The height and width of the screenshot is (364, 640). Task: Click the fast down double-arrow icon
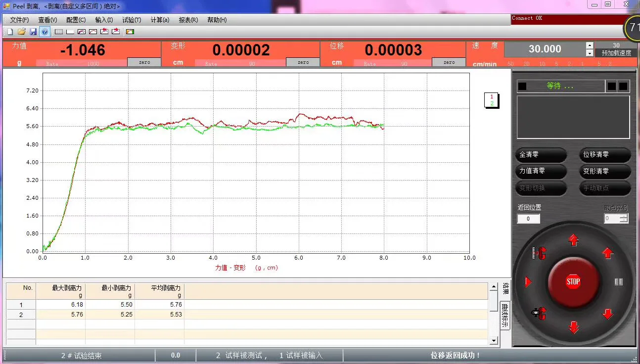(574, 327)
